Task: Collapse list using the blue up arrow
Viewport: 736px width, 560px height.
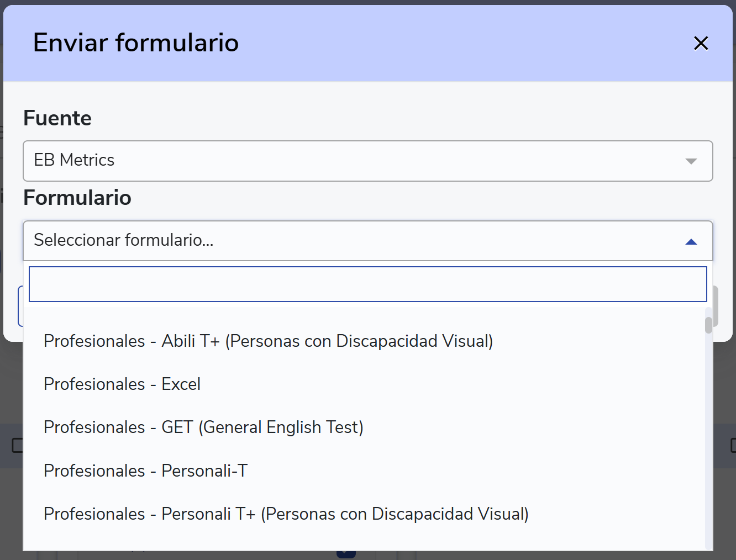Action: click(691, 242)
